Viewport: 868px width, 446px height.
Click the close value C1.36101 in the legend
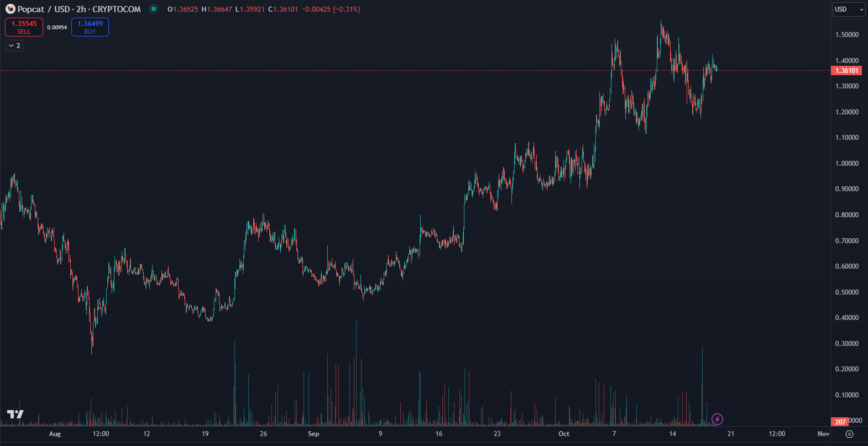pyautogui.click(x=283, y=9)
